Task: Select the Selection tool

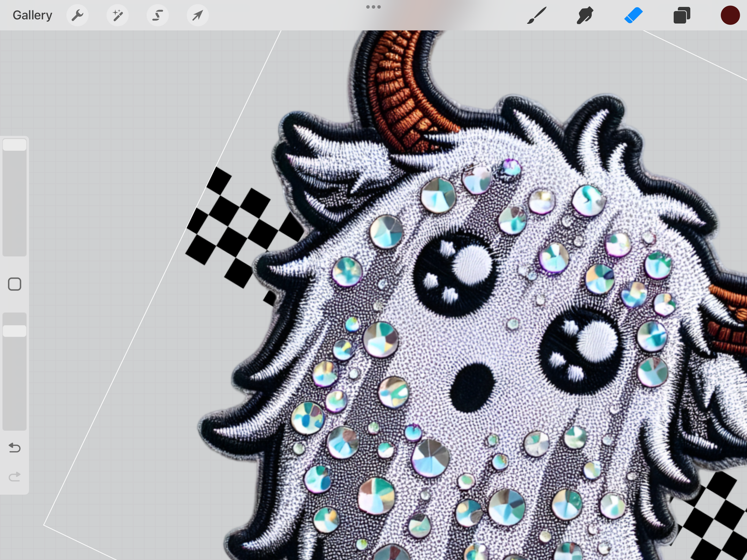Action: (157, 15)
